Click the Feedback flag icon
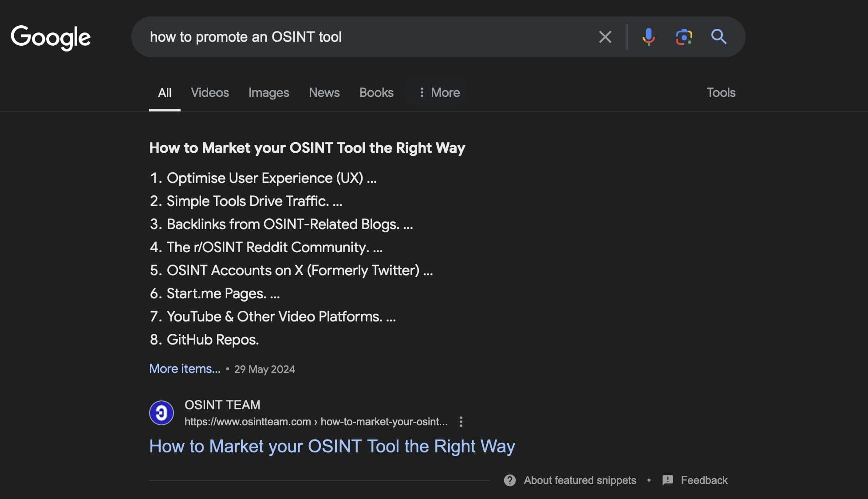The height and width of the screenshot is (499, 868). click(668, 480)
